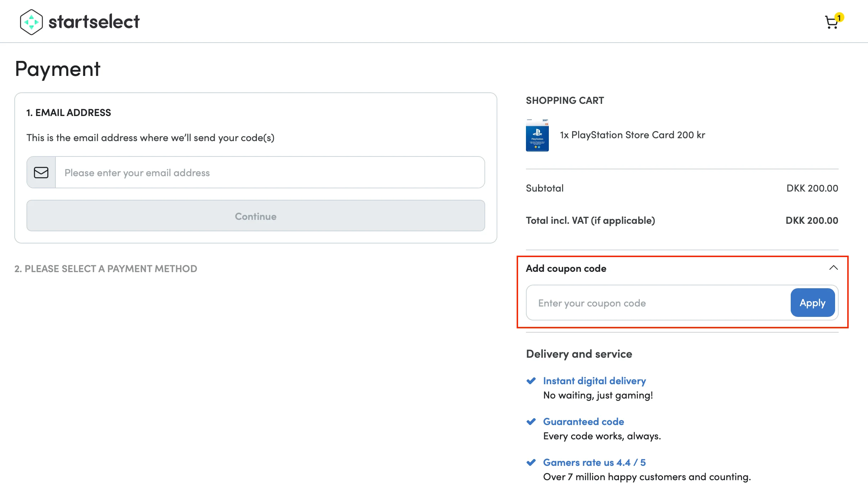Open the Guaranteed code link

point(584,421)
